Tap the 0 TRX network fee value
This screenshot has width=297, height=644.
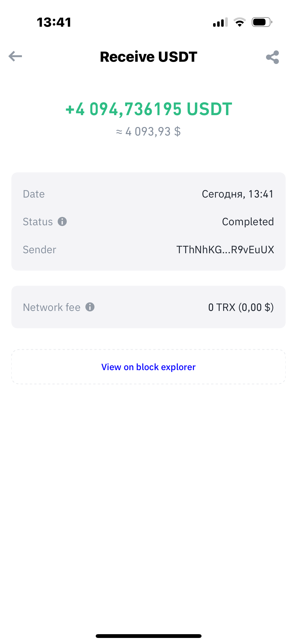[x=241, y=307]
